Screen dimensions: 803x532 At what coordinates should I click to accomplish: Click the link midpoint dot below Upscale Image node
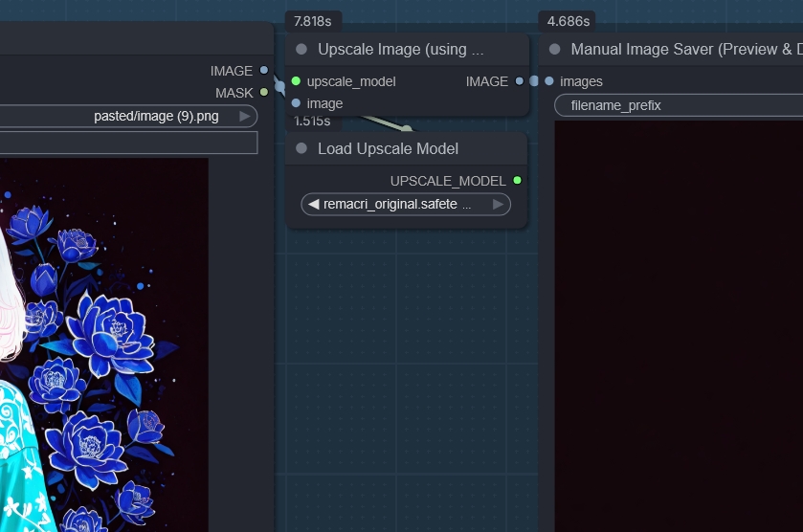(x=406, y=128)
